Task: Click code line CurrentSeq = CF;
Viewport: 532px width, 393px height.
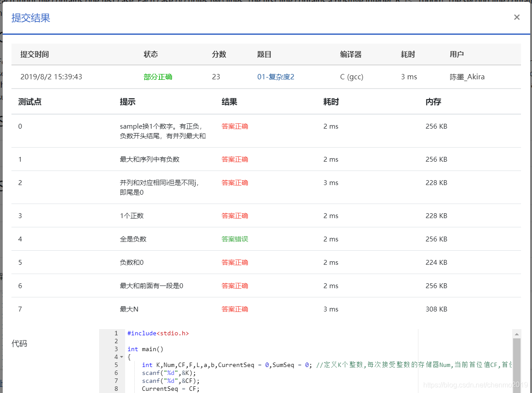Action: pos(170,389)
